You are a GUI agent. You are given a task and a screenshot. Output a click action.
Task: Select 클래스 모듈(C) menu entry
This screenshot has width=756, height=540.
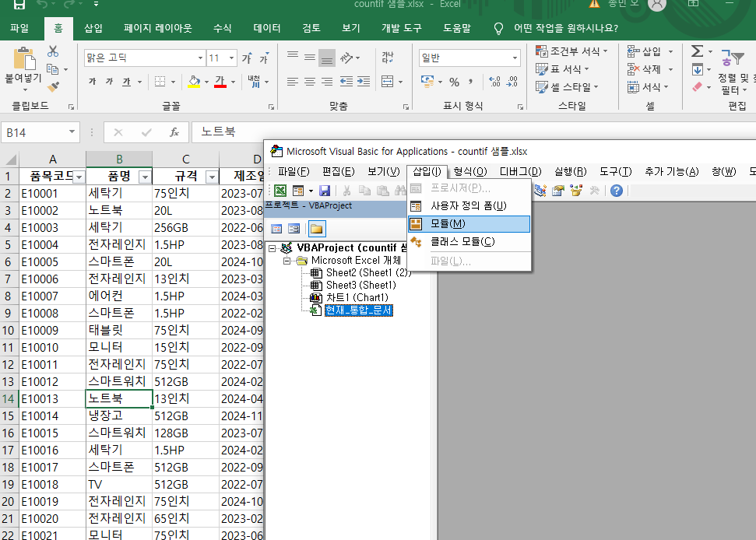[x=469, y=241]
